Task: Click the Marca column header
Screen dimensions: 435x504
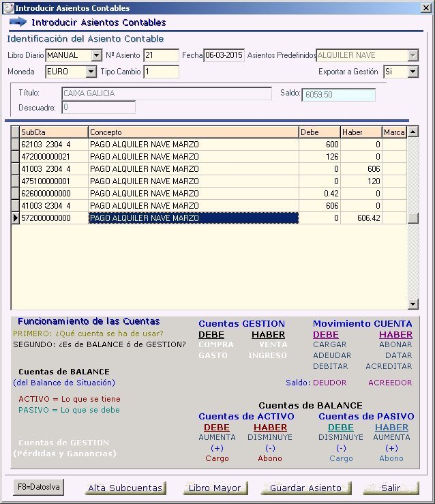Action: coord(395,132)
